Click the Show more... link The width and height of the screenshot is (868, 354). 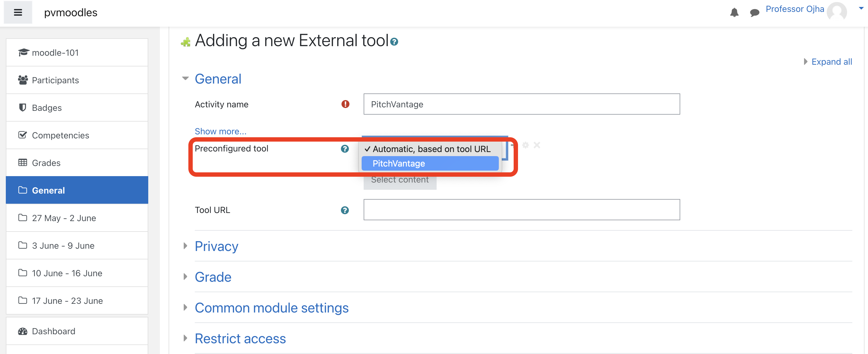220,131
